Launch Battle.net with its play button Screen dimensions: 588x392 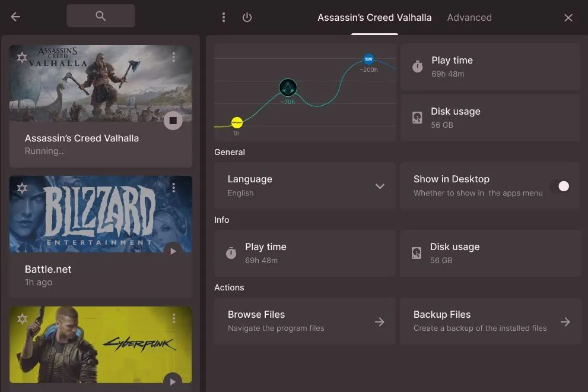click(173, 251)
